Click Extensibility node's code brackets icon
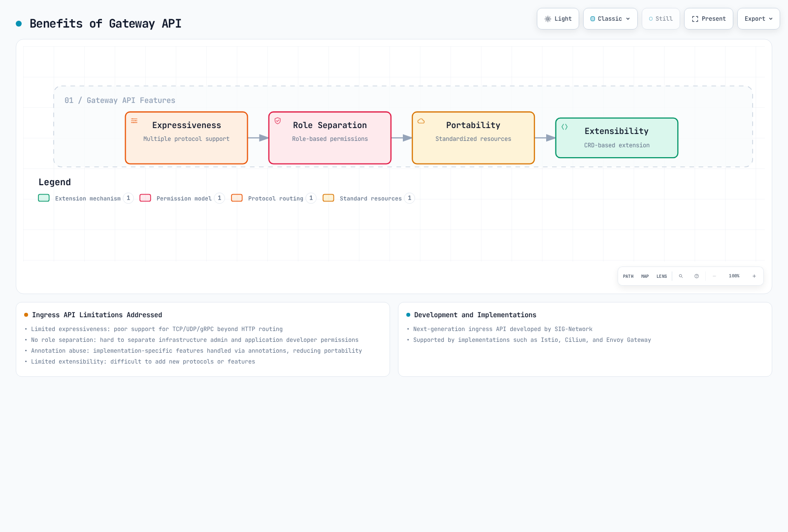 point(564,127)
